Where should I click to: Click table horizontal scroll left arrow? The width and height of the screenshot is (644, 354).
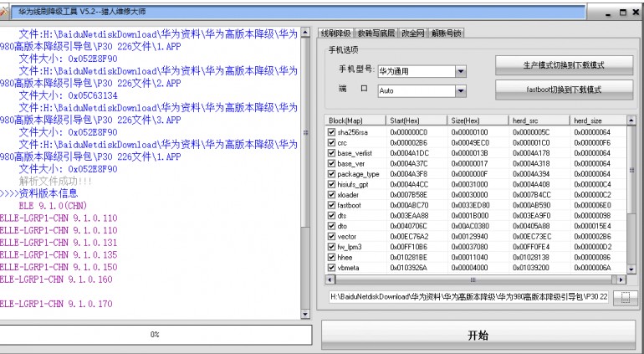[330, 280]
